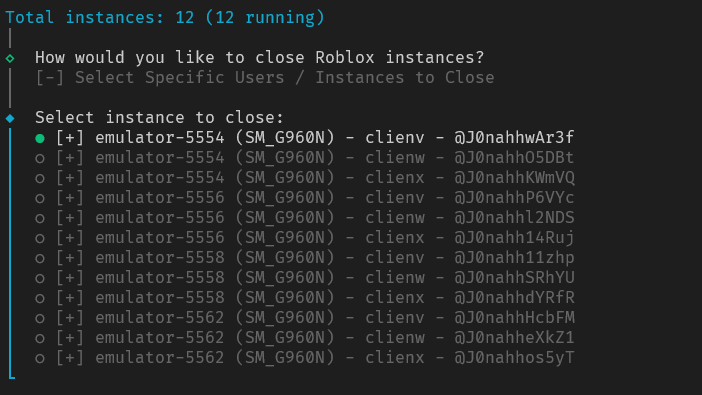The width and height of the screenshot is (702, 395).
Task: Click the username @J0nahh11zhp
Action: coord(514,258)
